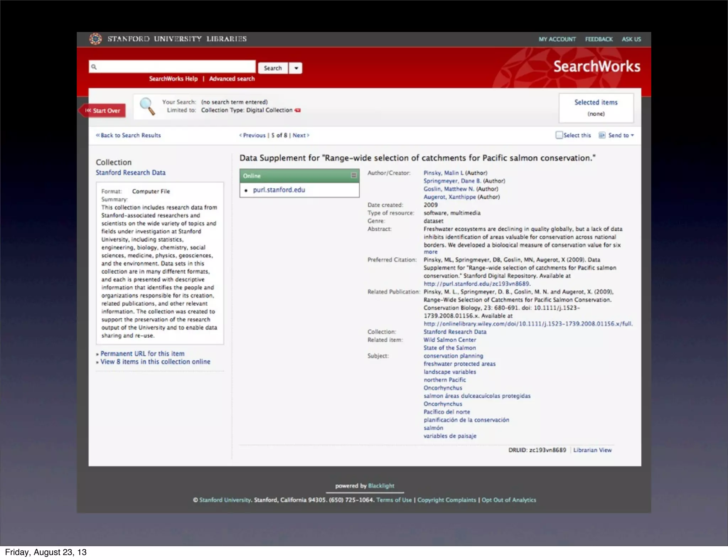
Task: Open the search options dropdown arrow
Action: (x=296, y=68)
